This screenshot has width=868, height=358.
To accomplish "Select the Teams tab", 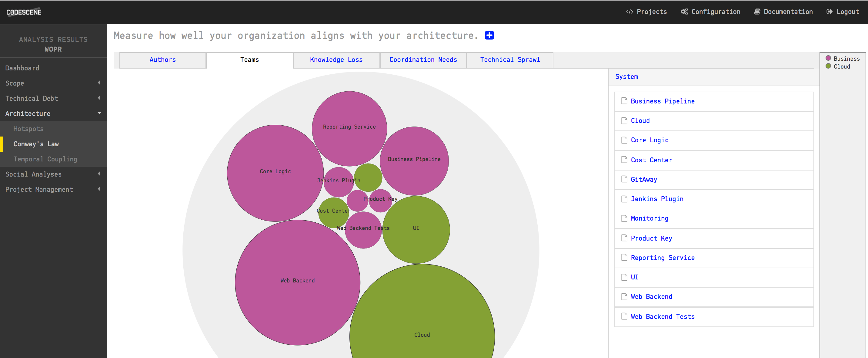I will (x=250, y=60).
